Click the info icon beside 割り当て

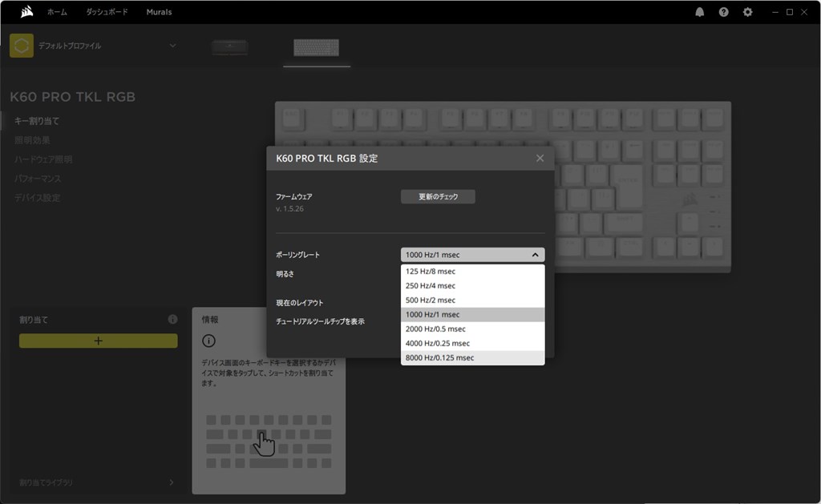(x=172, y=319)
